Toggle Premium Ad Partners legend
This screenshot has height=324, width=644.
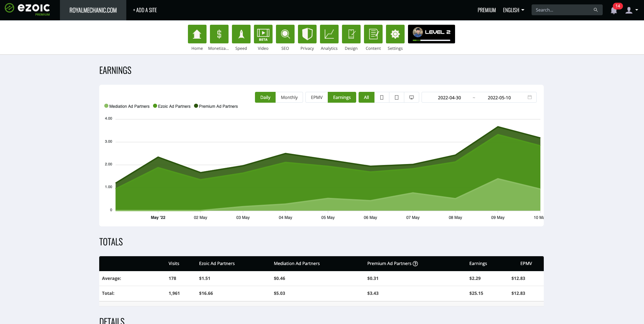click(x=216, y=106)
